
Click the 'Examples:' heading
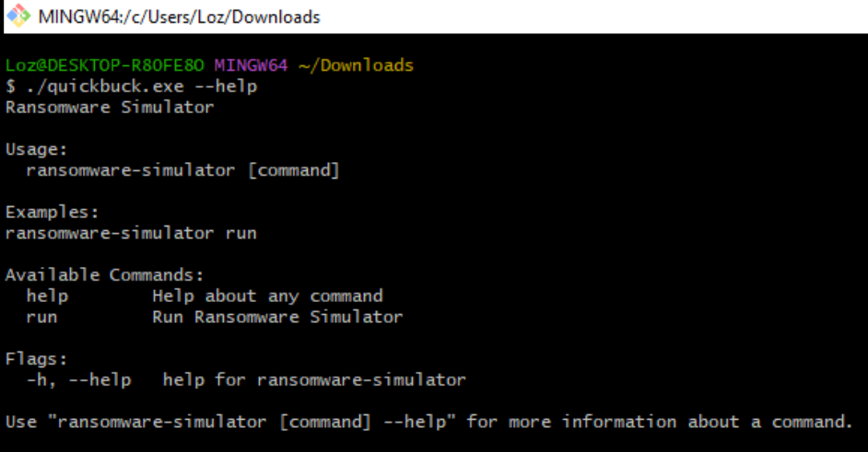click(x=52, y=213)
